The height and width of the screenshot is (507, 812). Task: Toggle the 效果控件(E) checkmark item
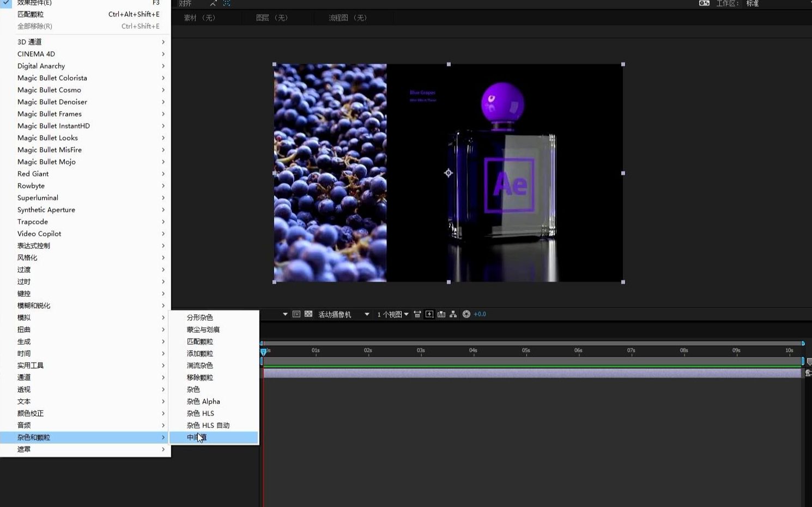pyautogui.click(x=86, y=3)
